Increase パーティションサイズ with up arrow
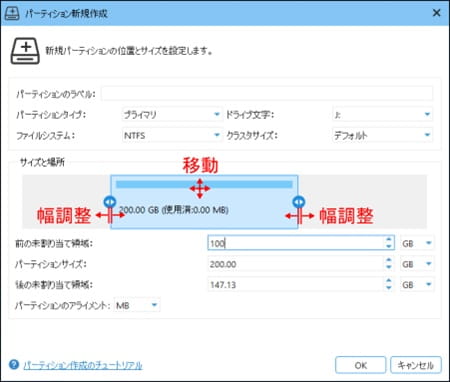The height and width of the screenshot is (382, 450). [389, 260]
